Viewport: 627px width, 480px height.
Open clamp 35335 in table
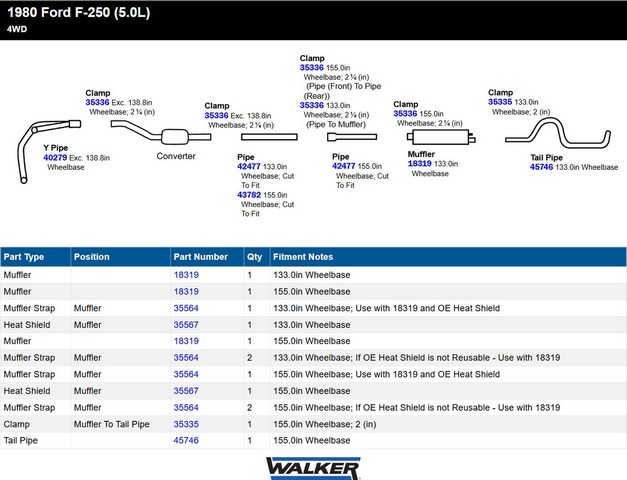(186, 424)
